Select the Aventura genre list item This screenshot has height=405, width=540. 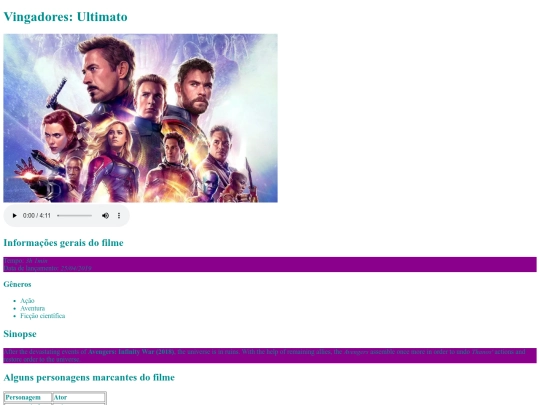32,308
